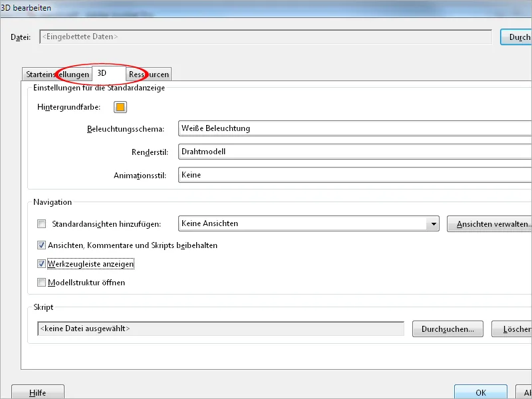Click the 3D bearbeiten title bar
532x399 pixels.
pyautogui.click(x=266, y=8)
